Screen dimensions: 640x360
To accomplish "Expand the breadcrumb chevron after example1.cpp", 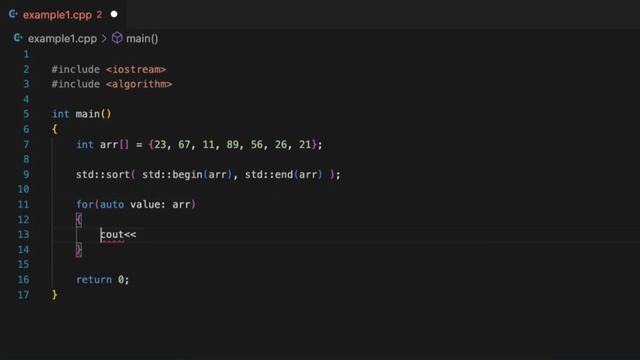I will point(104,39).
